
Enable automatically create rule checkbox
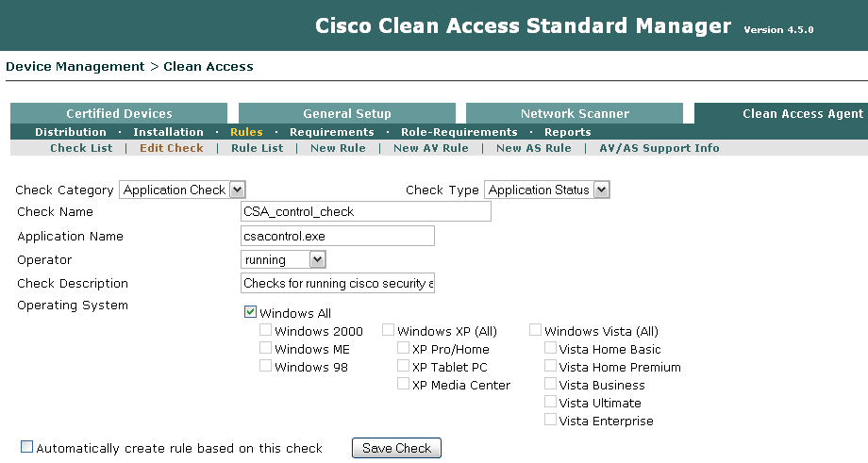(26, 447)
